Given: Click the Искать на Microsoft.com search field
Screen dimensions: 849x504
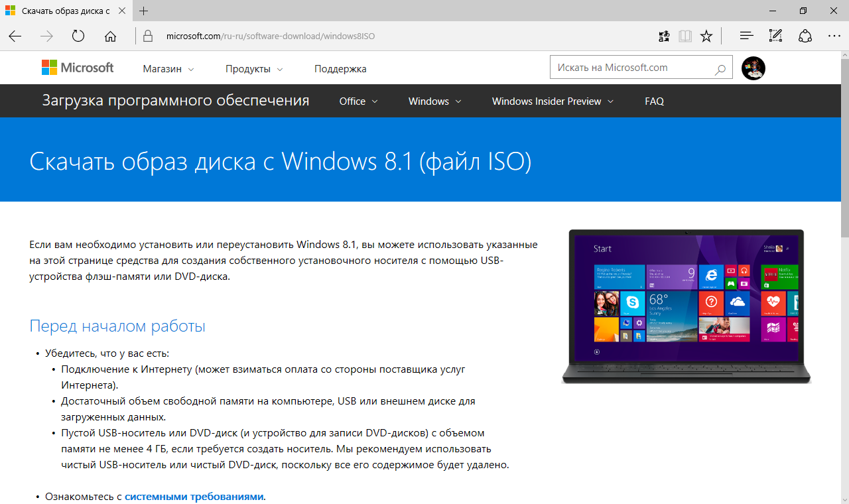Looking at the screenshot, I should (x=630, y=68).
